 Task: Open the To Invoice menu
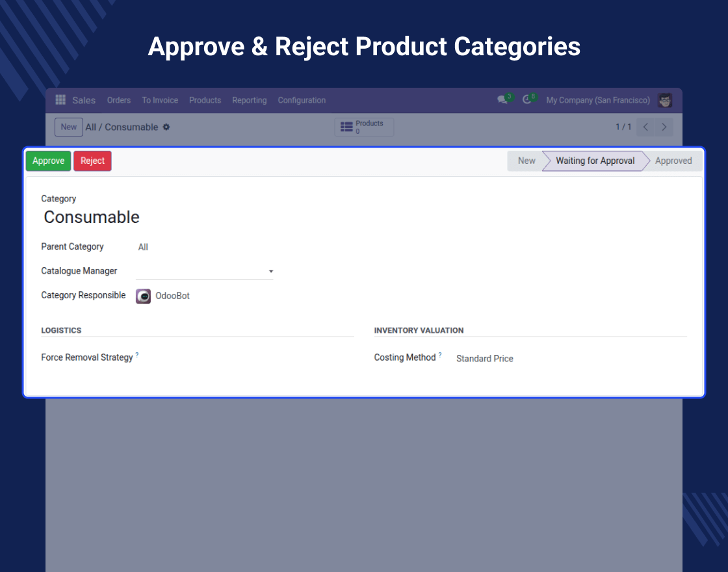160,100
